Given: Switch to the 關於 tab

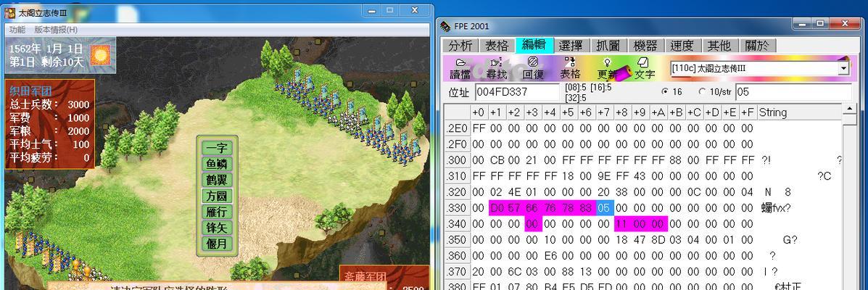Looking at the screenshot, I should click(x=757, y=46).
